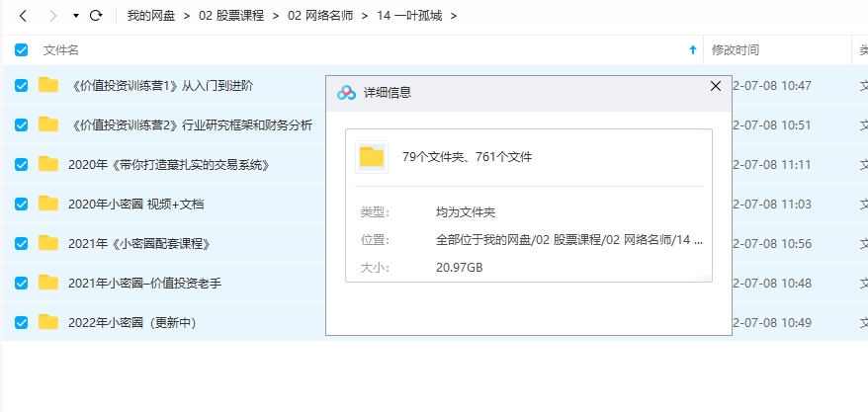
Task: Click the forward navigation arrow
Action: (x=52, y=16)
